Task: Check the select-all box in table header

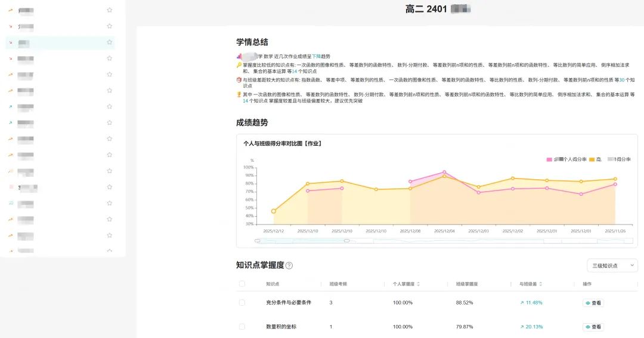Action: 242,284
